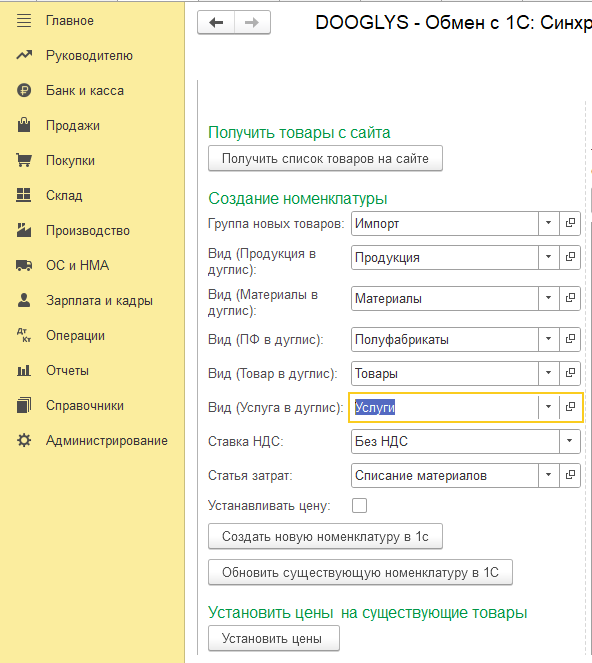The image size is (592, 663).
Task: Click Обновить существующую номенклатуру в 1С button
Action: [x=360, y=573]
